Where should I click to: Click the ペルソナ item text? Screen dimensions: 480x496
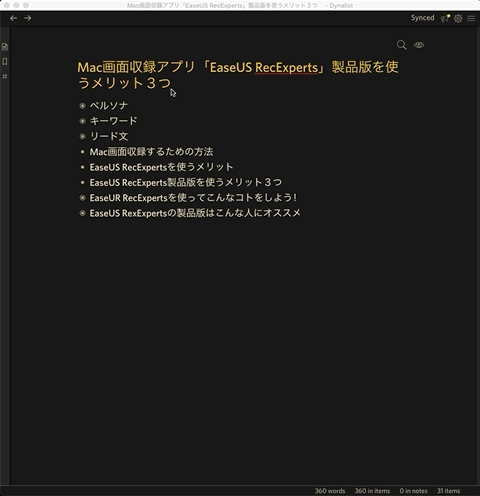(109, 106)
